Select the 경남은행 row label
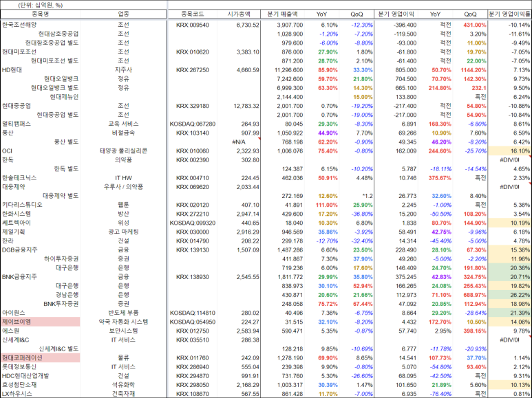 (67, 295)
